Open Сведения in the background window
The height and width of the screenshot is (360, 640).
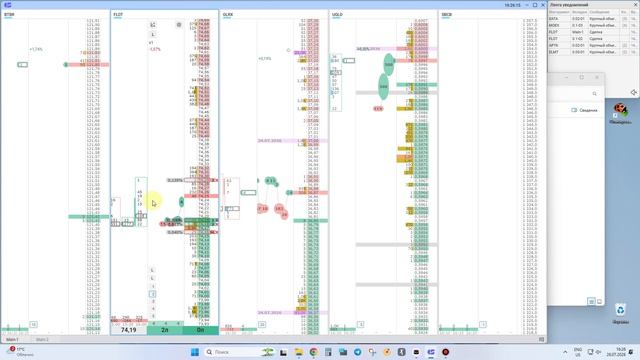pos(584,110)
